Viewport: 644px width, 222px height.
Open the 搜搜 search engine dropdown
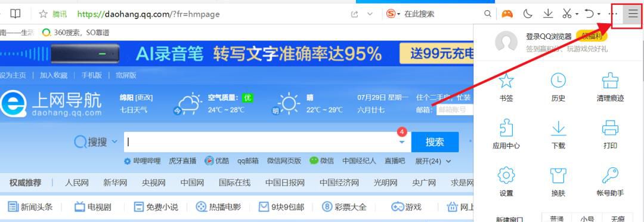point(95,142)
